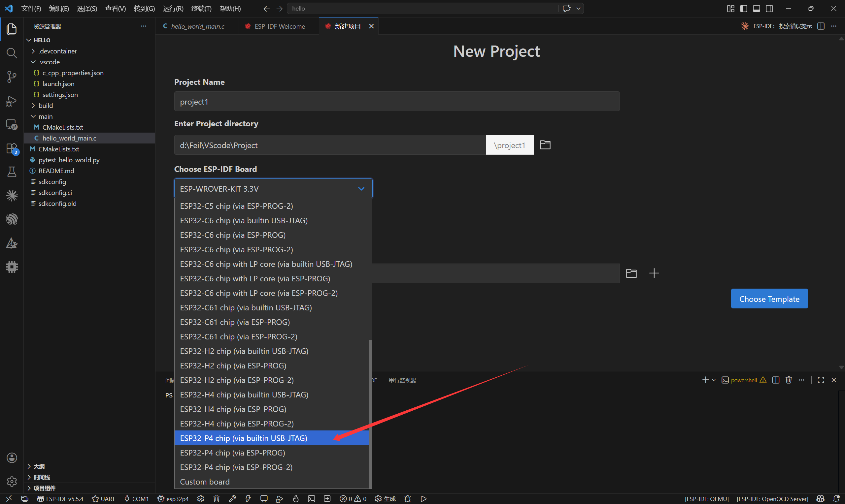The height and width of the screenshot is (504, 845).
Task: Browse components folder icon beside plus
Action: coord(631,273)
